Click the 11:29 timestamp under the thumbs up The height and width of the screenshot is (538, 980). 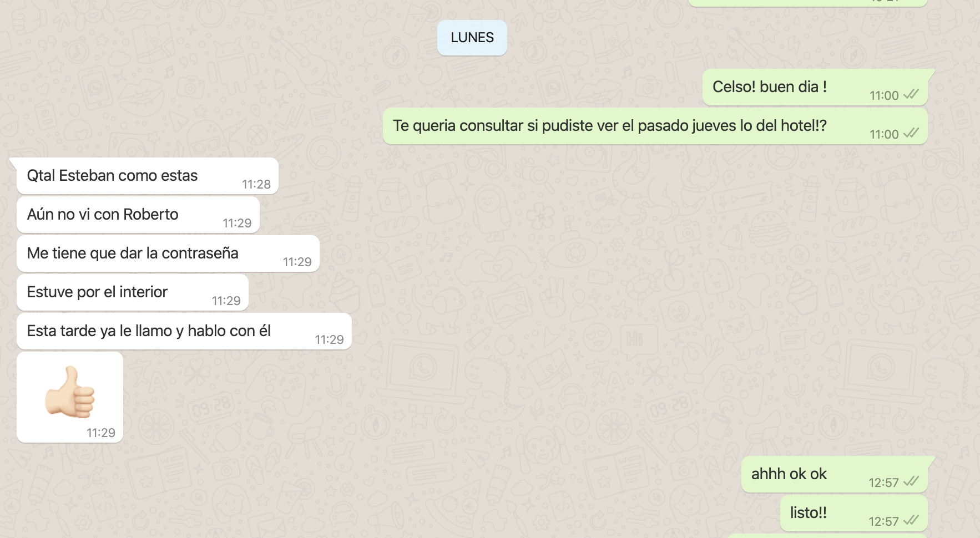pos(101,433)
